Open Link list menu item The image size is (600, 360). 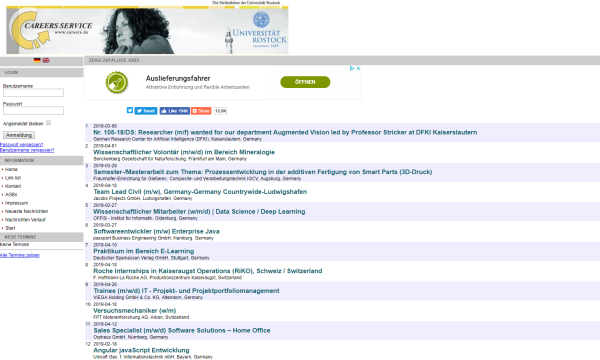13,178
